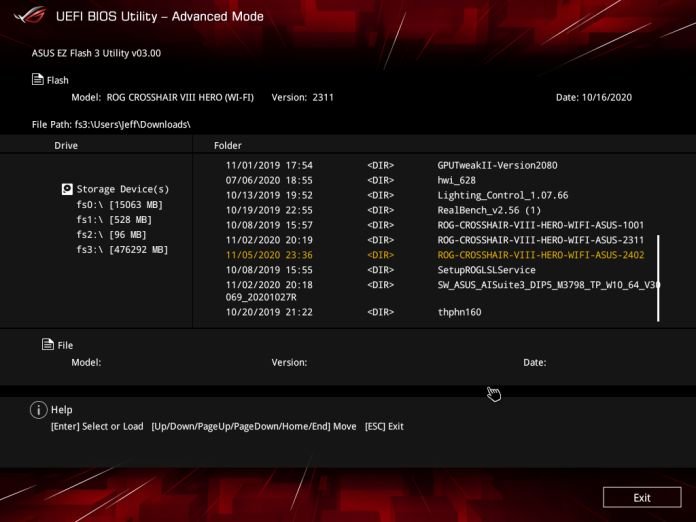Click <DIR> tag of thphn160 row

click(x=380, y=312)
